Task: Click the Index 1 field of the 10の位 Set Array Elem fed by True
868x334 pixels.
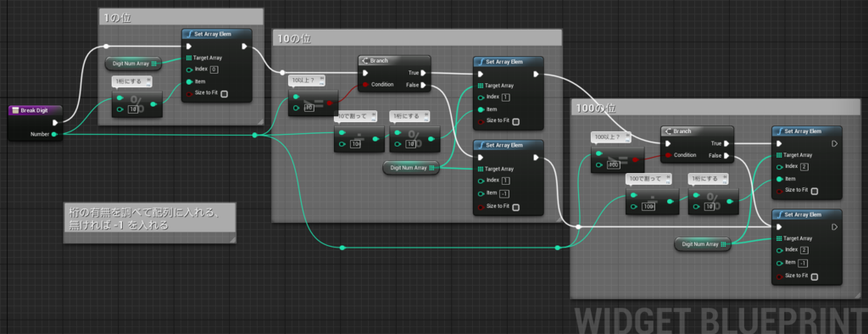Action: tap(505, 97)
